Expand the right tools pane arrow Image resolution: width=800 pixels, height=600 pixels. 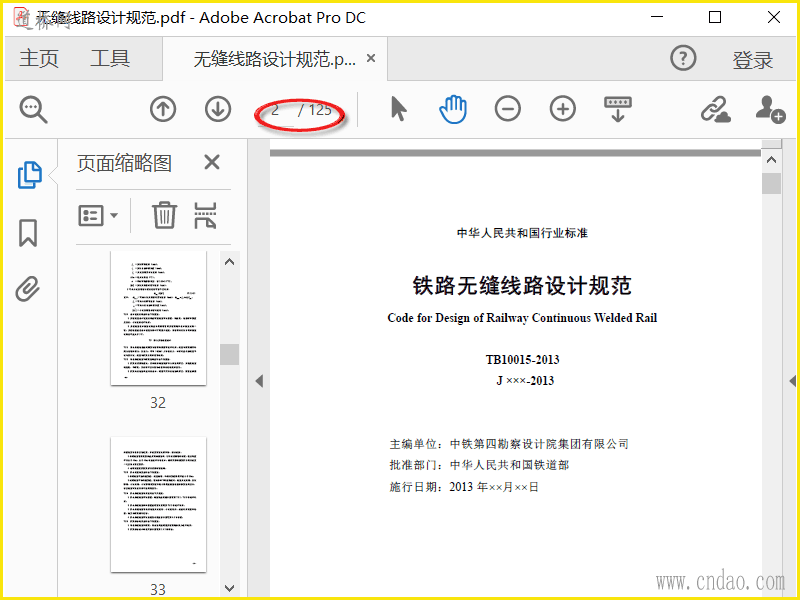pos(792,381)
